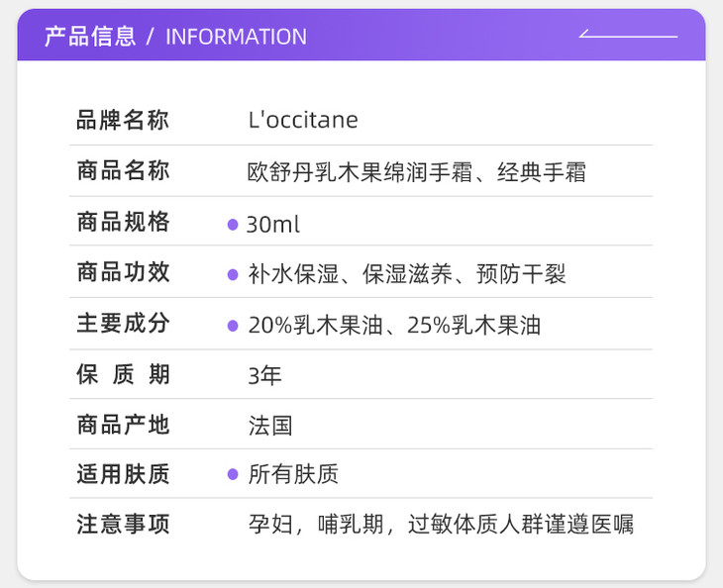Click the 适用肤质 label
Screen dimensions: 723x588
tap(123, 474)
